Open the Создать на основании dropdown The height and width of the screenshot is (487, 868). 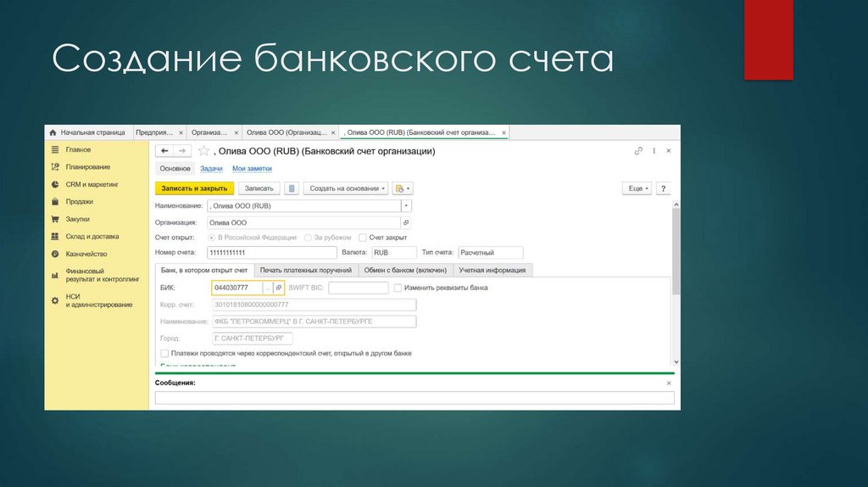tap(346, 188)
